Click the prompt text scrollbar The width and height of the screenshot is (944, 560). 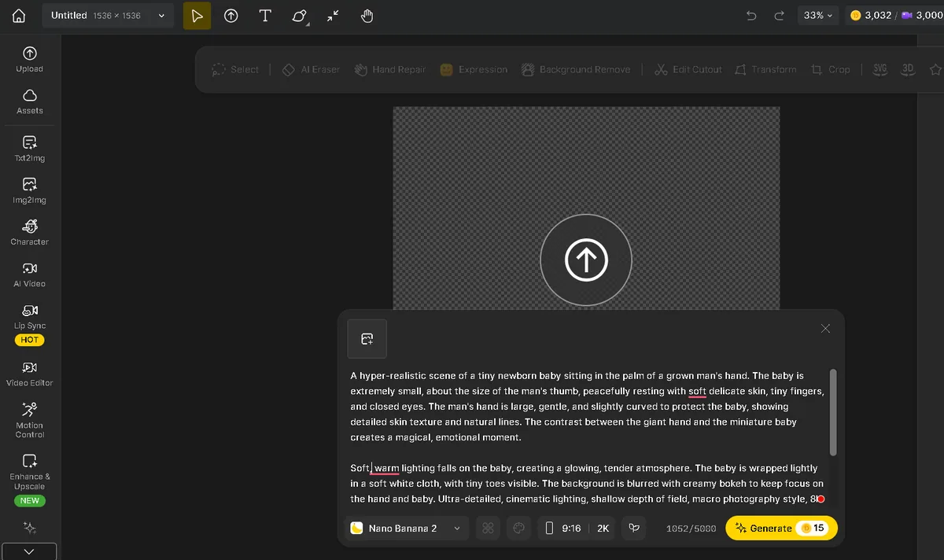833,412
